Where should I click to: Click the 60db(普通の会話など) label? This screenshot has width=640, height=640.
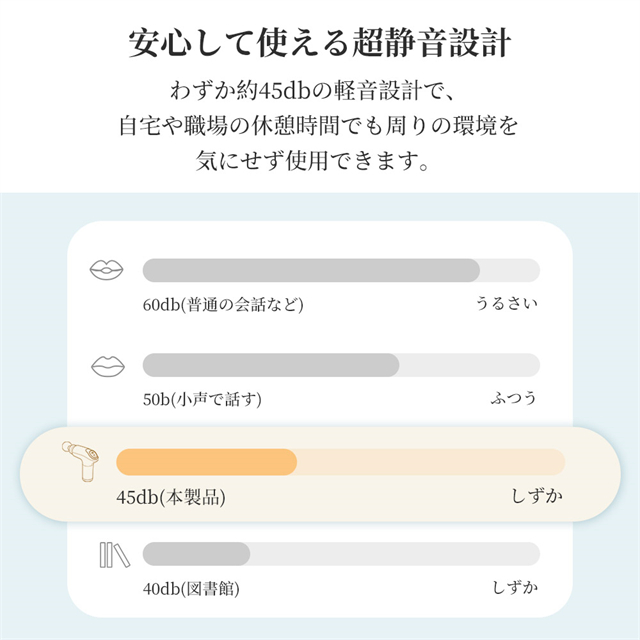(222, 304)
